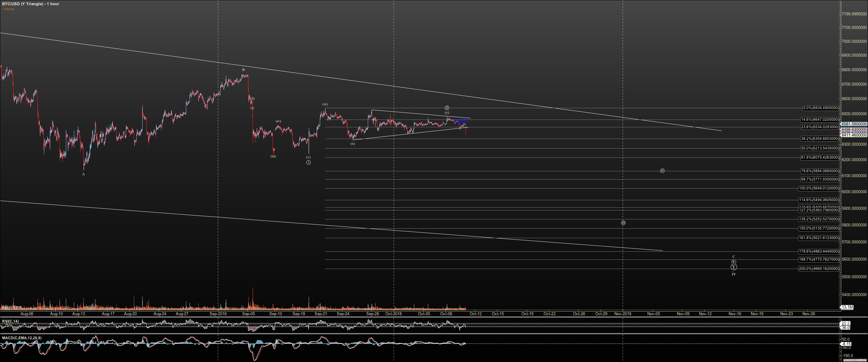868x362 pixels.
Task: Select the circled Y wave label
Action: pyautogui.click(x=733, y=267)
